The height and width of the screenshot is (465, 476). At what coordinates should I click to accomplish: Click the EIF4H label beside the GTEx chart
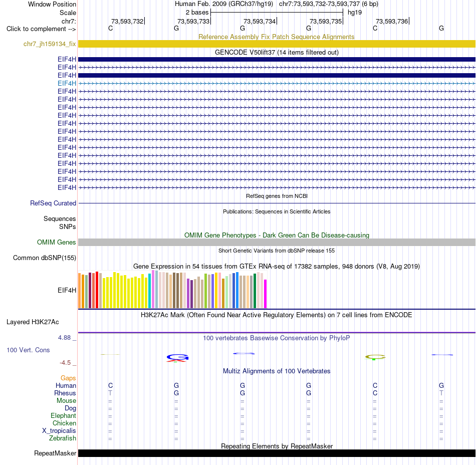(x=67, y=291)
